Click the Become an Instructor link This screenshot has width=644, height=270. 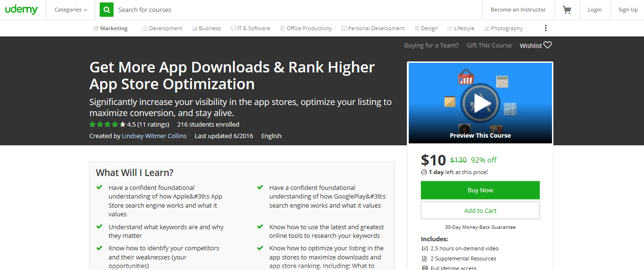(x=518, y=10)
